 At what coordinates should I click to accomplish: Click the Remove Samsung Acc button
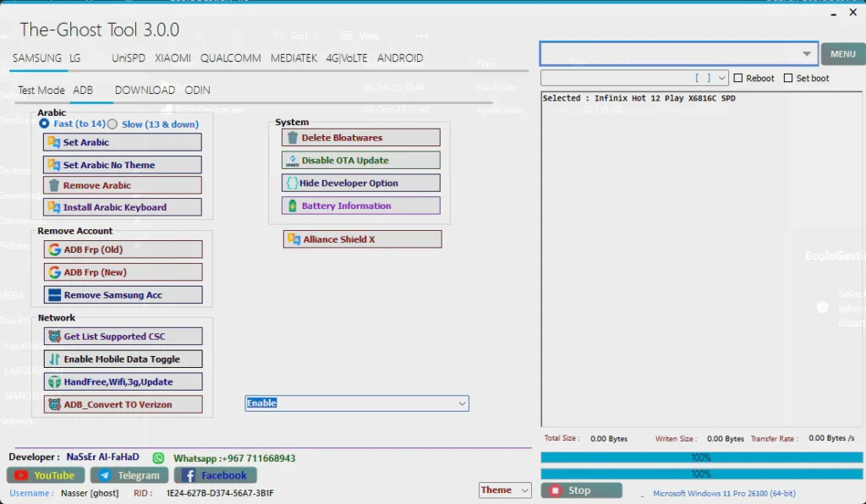[x=123, y=295]
